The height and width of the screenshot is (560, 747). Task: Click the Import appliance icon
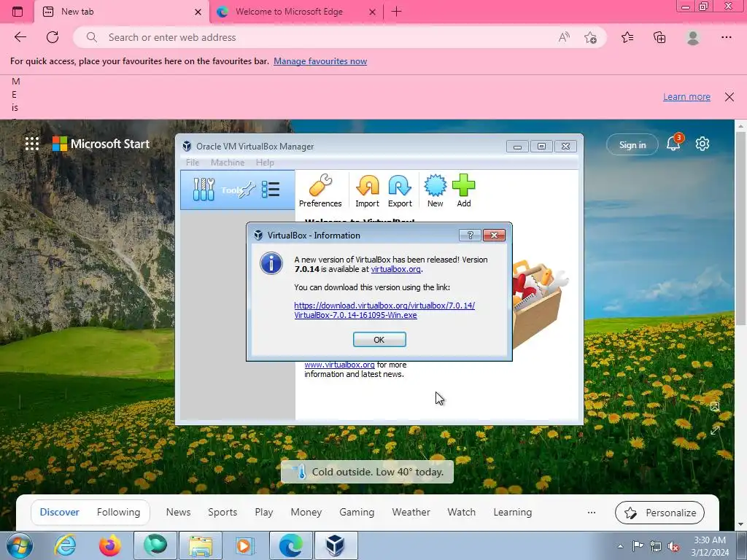(368, 190)
